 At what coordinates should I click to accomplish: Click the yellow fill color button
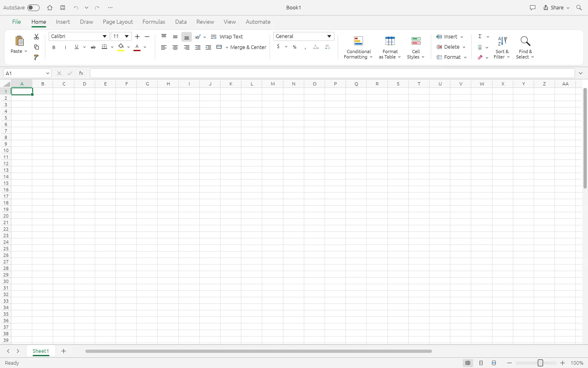point(121,47)
